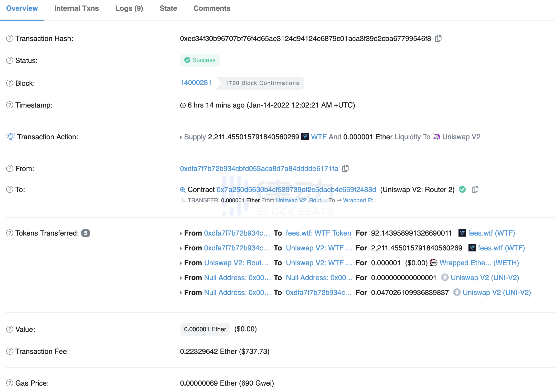Copy the transaction hash to clipboard
555x392 pixels.
click(x=438, y=38)
